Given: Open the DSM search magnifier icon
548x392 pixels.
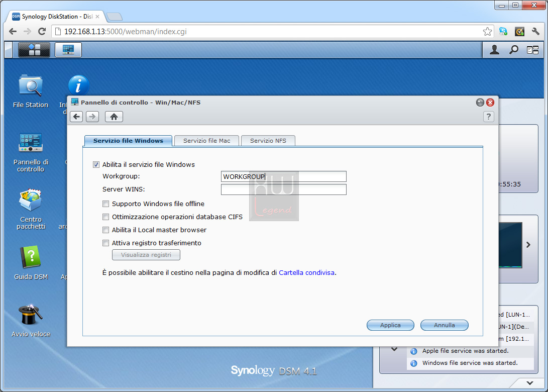Looking at the screenshot, I should click(513, 50).
